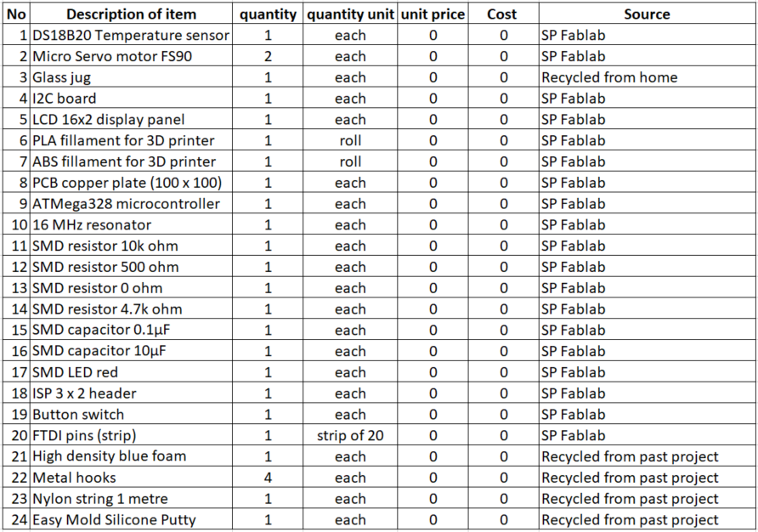Click the 'Micro Servo motor FS90' cell

pyautogui.click(x=131, y=56)
